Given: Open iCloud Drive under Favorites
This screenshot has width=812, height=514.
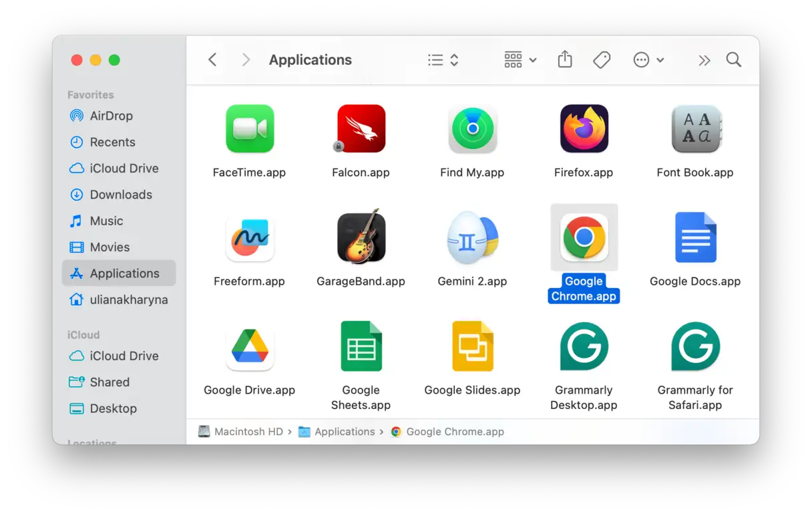Looking at the screenshot, I should (119, 168).
